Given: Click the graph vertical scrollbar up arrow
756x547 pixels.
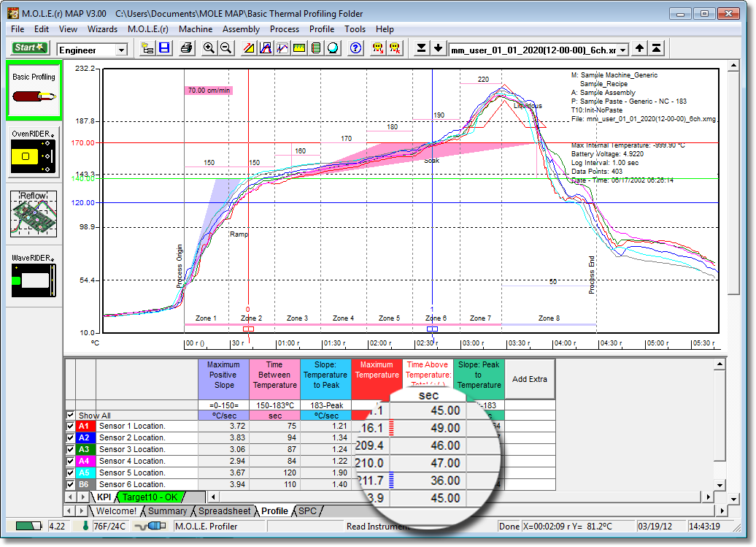Looking at the screenshot, I should (733, 66).
